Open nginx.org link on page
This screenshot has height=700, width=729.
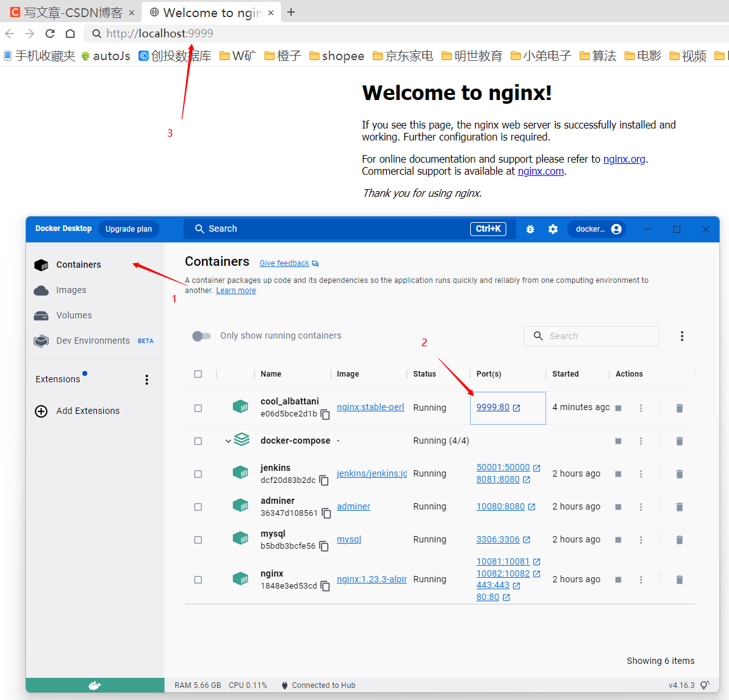point(624,159)
